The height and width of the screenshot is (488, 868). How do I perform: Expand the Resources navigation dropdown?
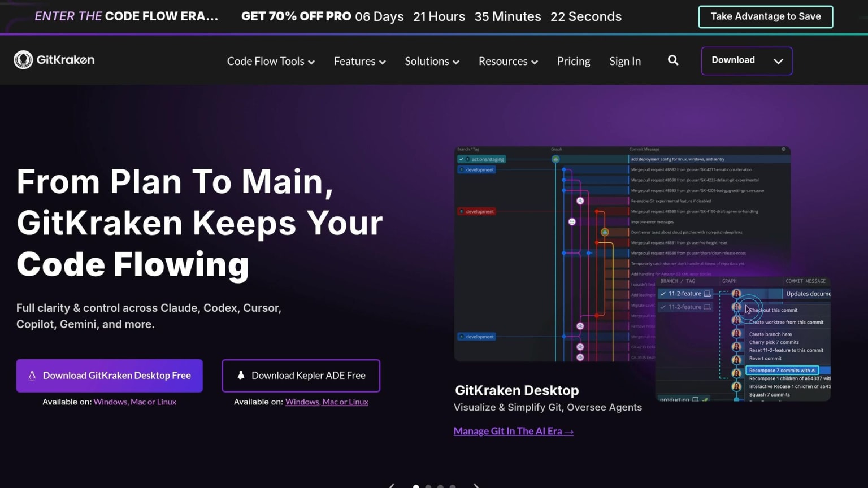tap(508, 61)
